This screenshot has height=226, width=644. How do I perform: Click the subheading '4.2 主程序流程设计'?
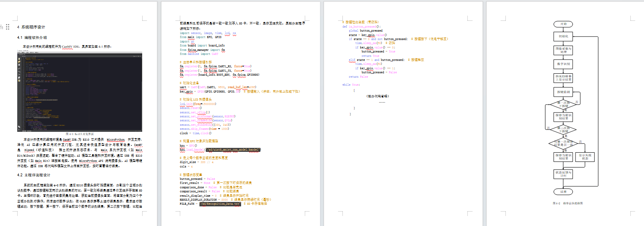34,175
